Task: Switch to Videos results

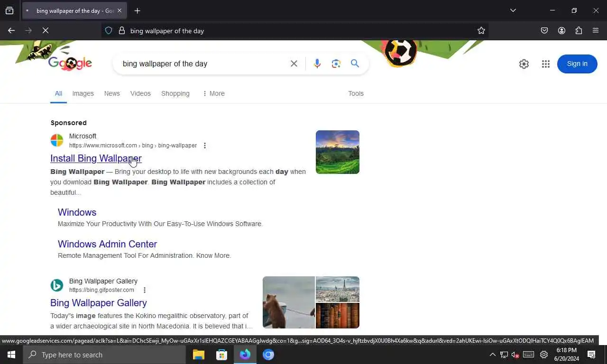Action: [140, 93]
